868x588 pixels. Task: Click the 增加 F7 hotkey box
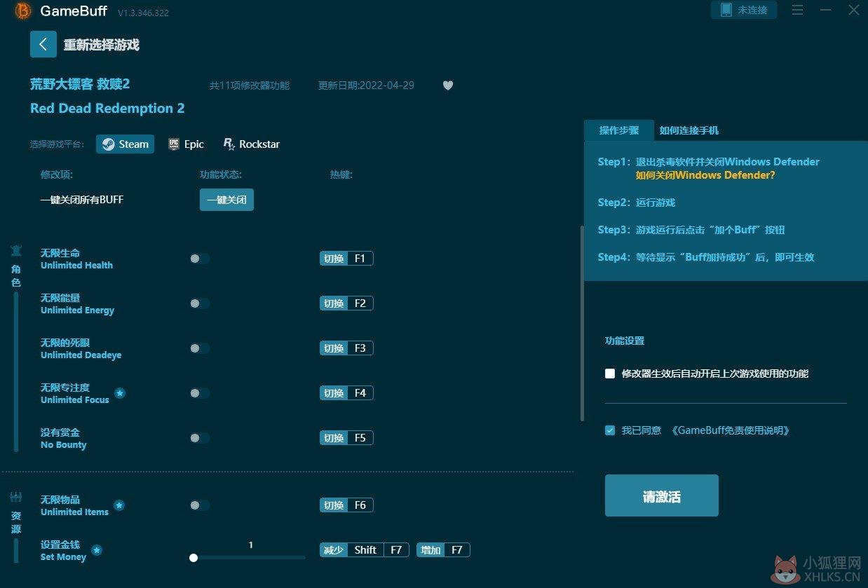pyautogui.click(x=443, y=550)
